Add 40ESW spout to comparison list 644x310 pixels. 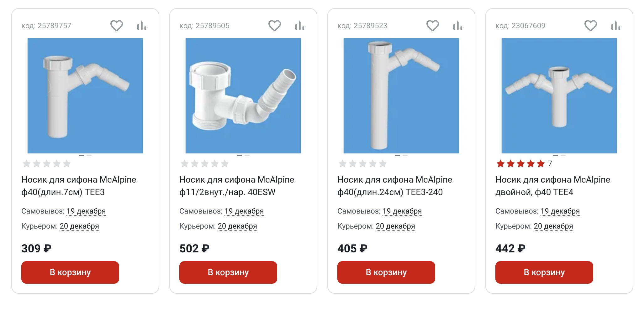[x=300, y=26]
